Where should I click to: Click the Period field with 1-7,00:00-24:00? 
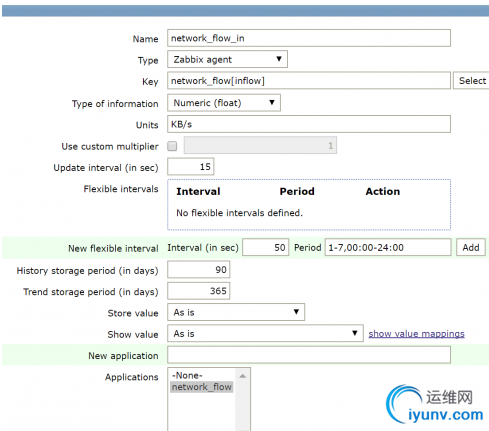(x=388, y=247)
